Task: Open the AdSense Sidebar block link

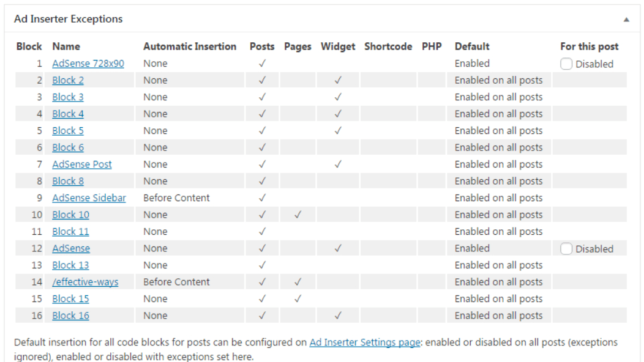Action: [89, 198]
